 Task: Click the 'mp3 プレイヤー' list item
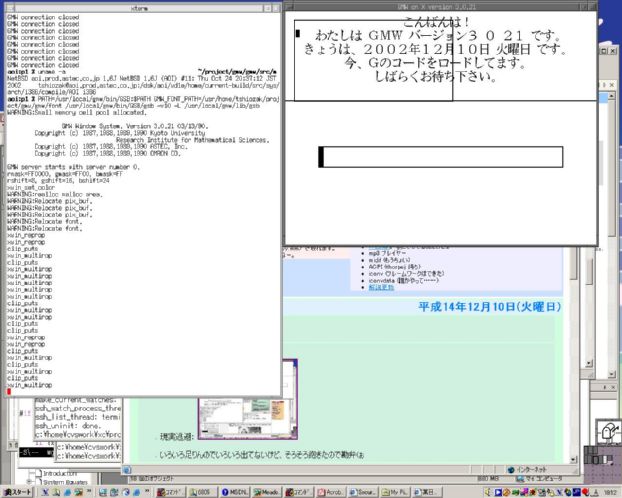[x=387, y=253]
